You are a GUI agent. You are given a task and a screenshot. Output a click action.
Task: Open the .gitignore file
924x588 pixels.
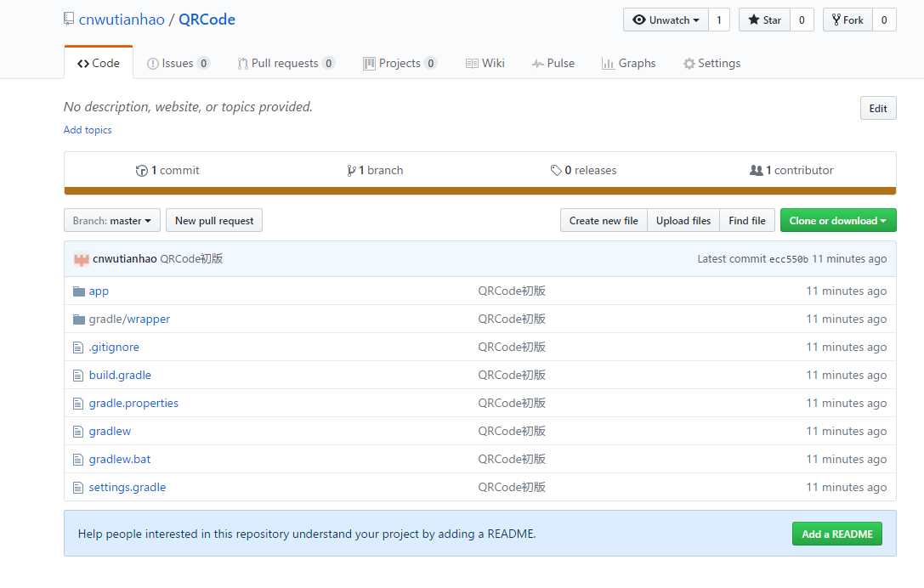114,348
